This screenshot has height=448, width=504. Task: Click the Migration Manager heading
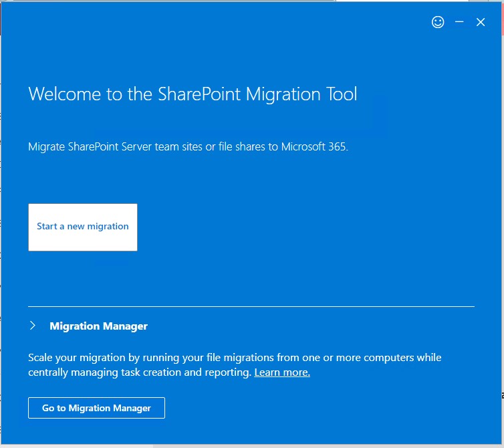(x=98, y=326)
